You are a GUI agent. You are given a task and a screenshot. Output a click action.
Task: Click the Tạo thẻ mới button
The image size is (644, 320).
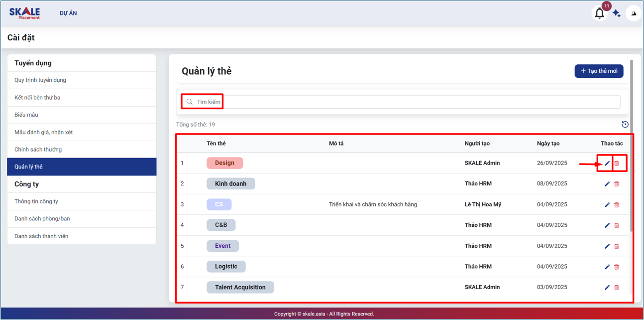pyautogui.click(x=599, y=71)
